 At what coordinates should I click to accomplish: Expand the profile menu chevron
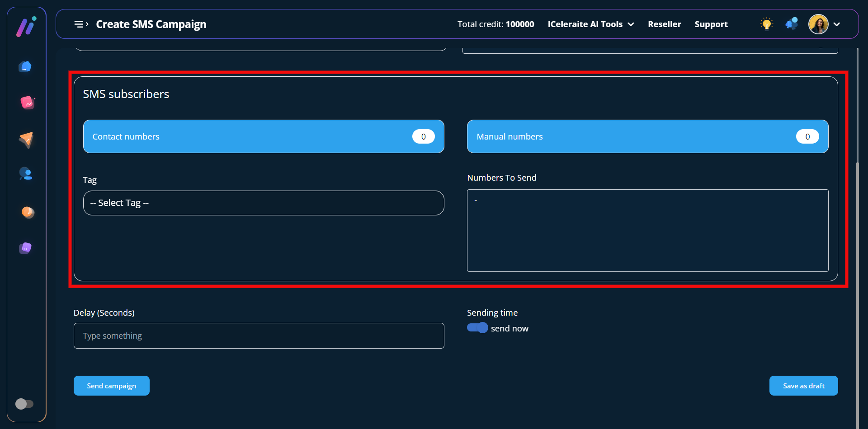coord(837,24)
